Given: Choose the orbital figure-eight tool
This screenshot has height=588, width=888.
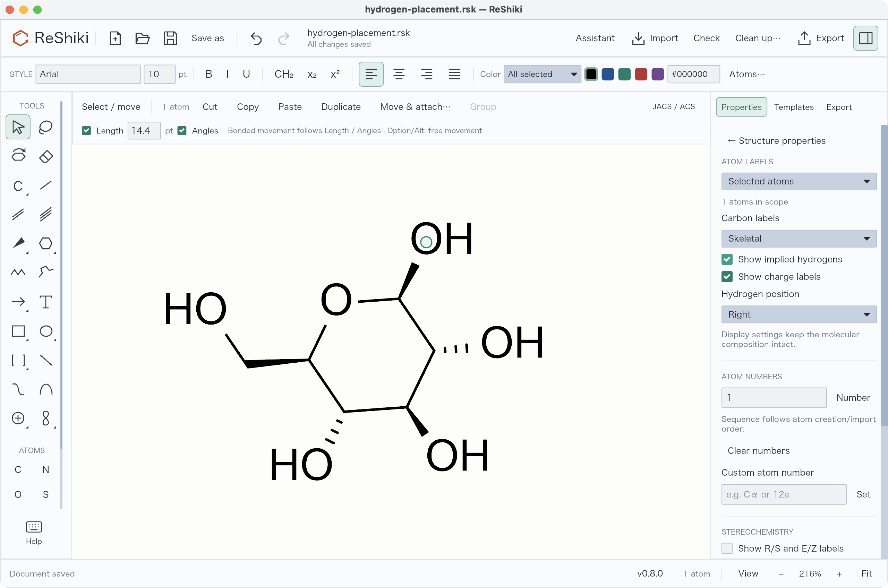Looking at the screenshot, I should 46,418.
